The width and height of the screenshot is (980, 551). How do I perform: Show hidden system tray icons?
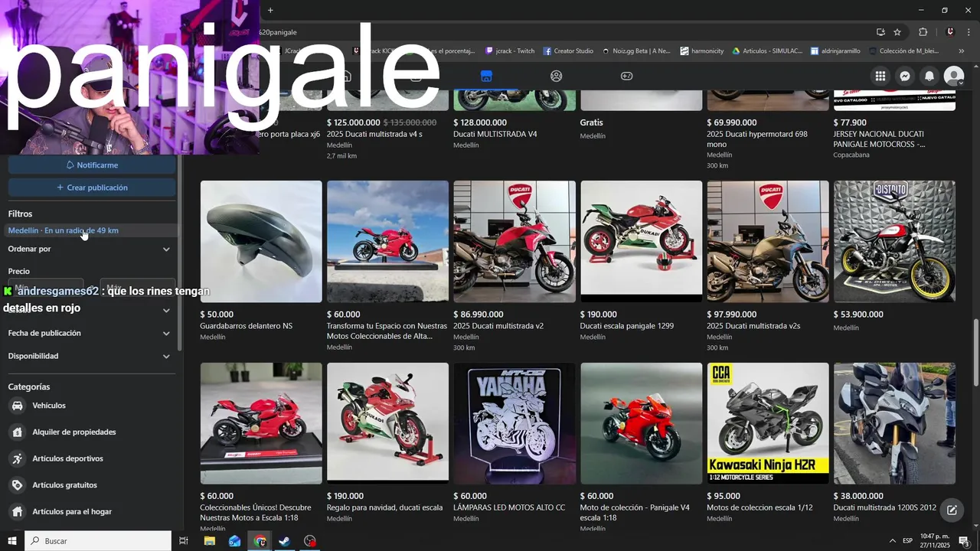[892, 541]
